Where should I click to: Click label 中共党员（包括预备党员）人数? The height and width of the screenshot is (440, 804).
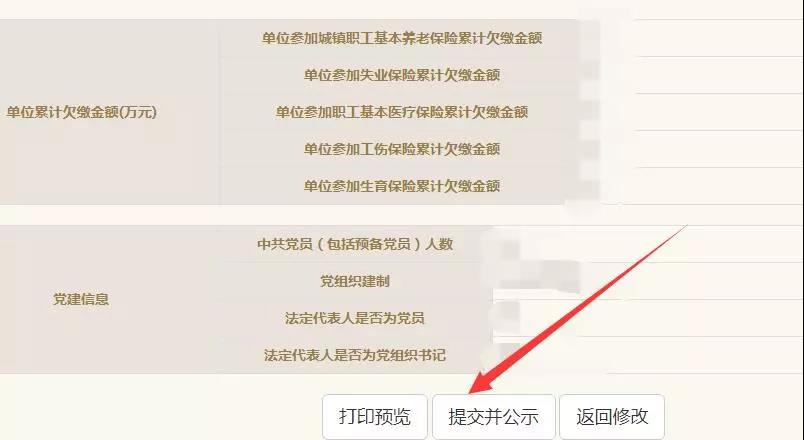coord(355,244)
